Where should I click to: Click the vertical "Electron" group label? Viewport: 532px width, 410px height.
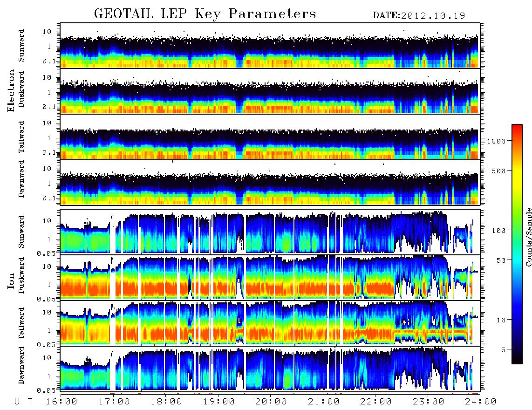pyautogui.click(x=11, y=90)
